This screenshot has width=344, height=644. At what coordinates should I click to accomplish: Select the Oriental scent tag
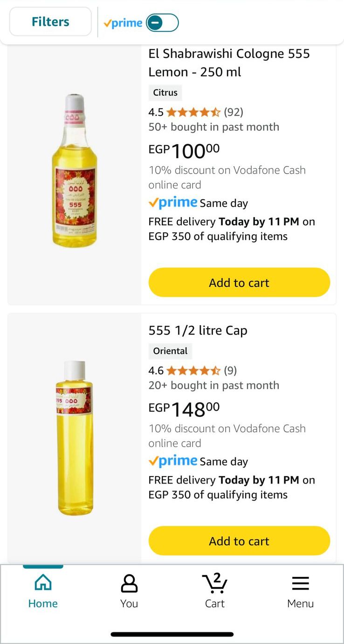(x=170, y=351)
